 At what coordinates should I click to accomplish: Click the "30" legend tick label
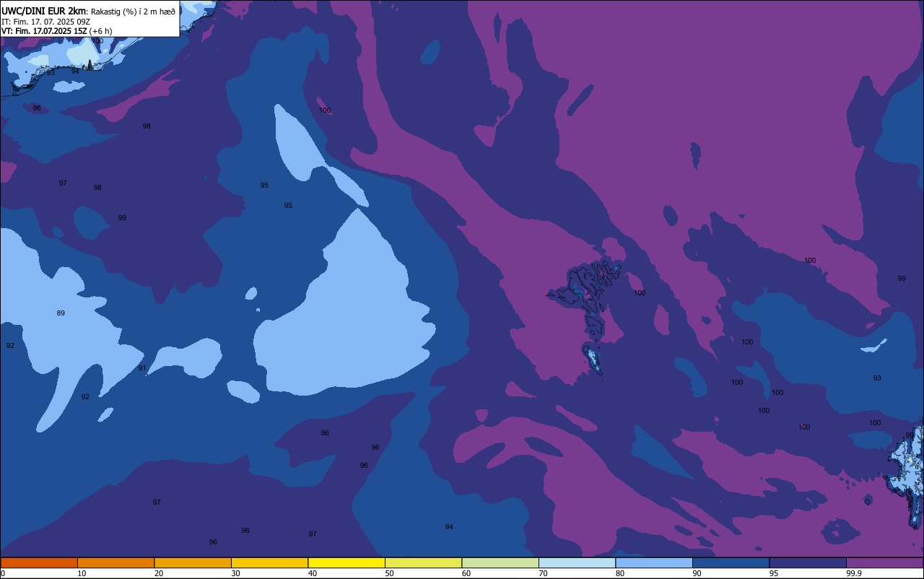pyautogui.click(x=236, y=573)
